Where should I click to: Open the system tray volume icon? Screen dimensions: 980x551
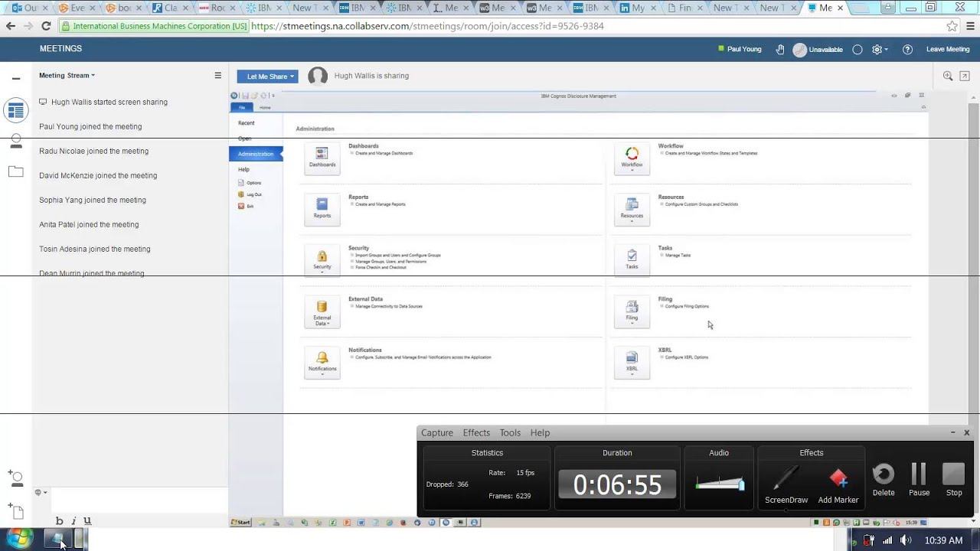click(906, 540)
